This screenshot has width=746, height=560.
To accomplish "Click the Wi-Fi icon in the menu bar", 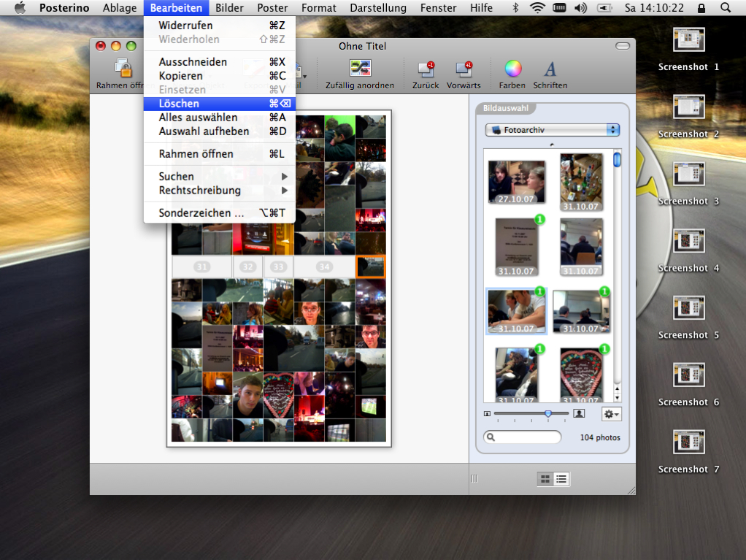I will click(x=537, y=7).
